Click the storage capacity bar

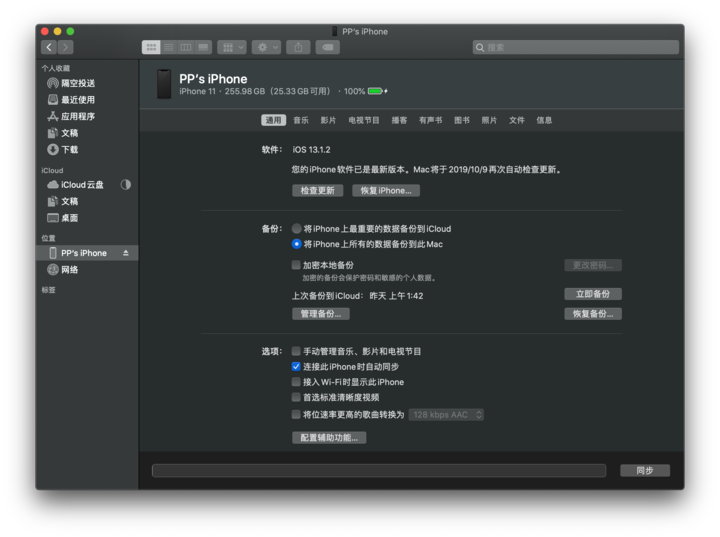379,470
